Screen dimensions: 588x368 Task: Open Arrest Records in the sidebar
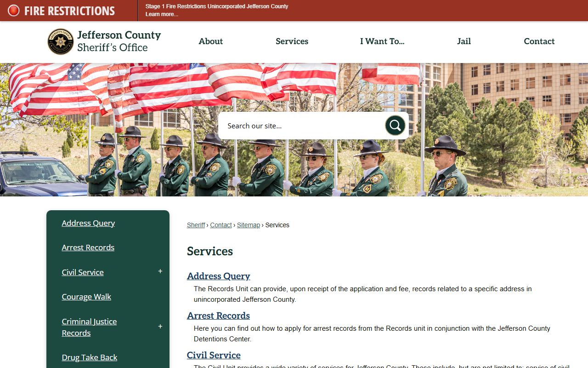click(x=88, y=247)
